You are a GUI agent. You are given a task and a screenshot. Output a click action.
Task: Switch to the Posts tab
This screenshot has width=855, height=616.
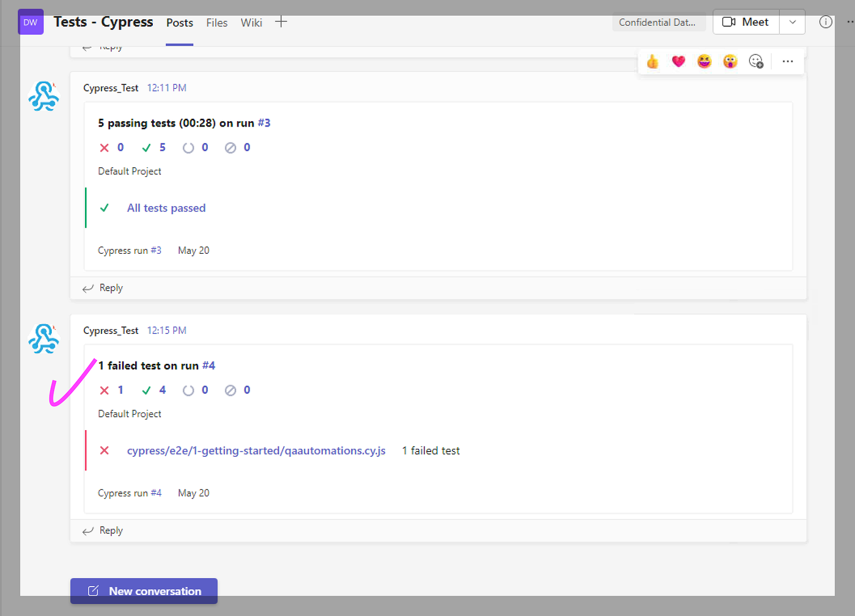(180, 22)
